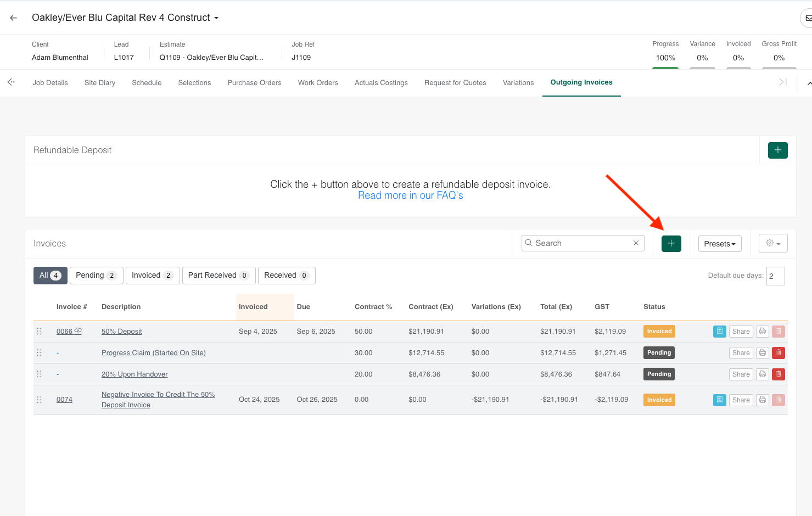
Task: Print the Negative Invoice 0074
Action: click(762, 400)
